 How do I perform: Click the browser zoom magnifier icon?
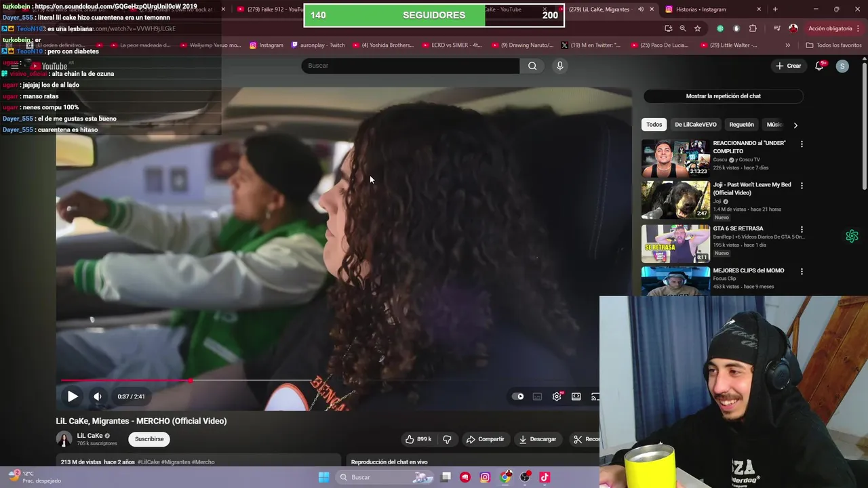(683, 28)
